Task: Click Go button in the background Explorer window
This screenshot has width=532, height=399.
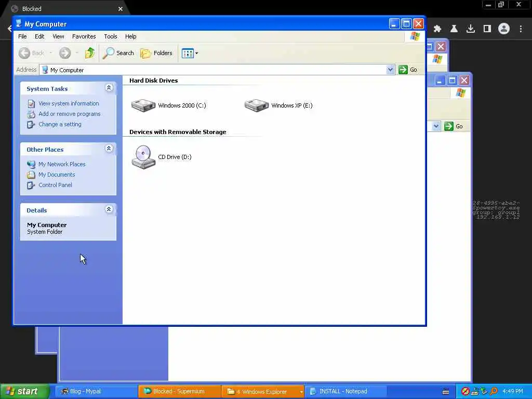Action: [454, 126]
